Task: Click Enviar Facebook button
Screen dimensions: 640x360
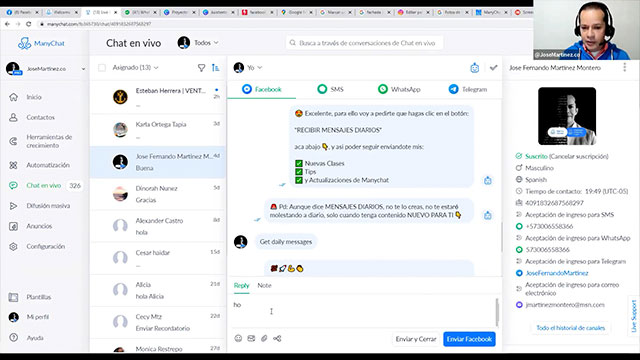Action: [469, 339]
